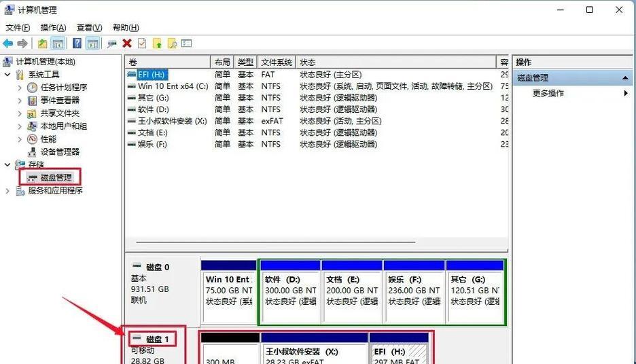Click the 娱乐 (F:) partition block
Viewport: 636px width, 364px height.
414,293
